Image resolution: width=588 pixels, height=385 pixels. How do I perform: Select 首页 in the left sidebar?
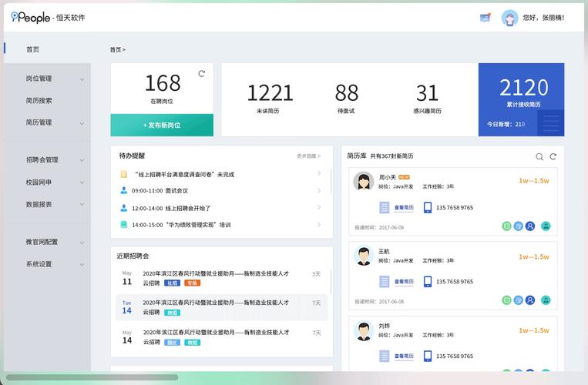point(32,49)
